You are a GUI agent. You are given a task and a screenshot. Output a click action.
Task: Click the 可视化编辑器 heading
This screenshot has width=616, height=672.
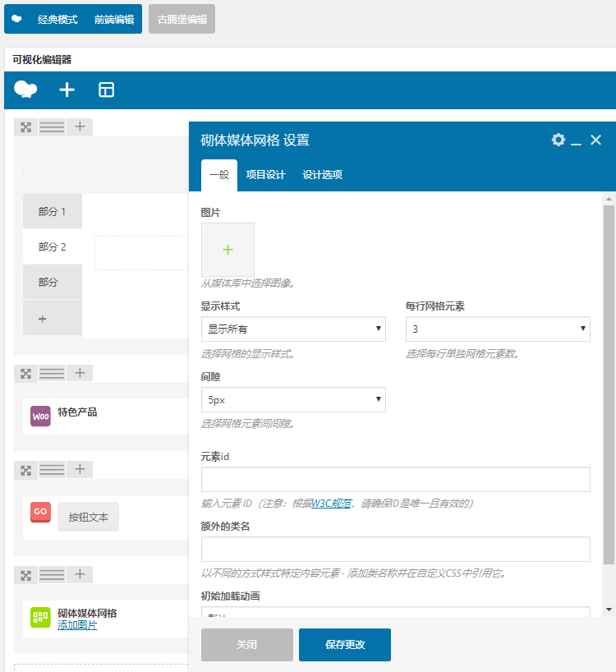(42, 60)
